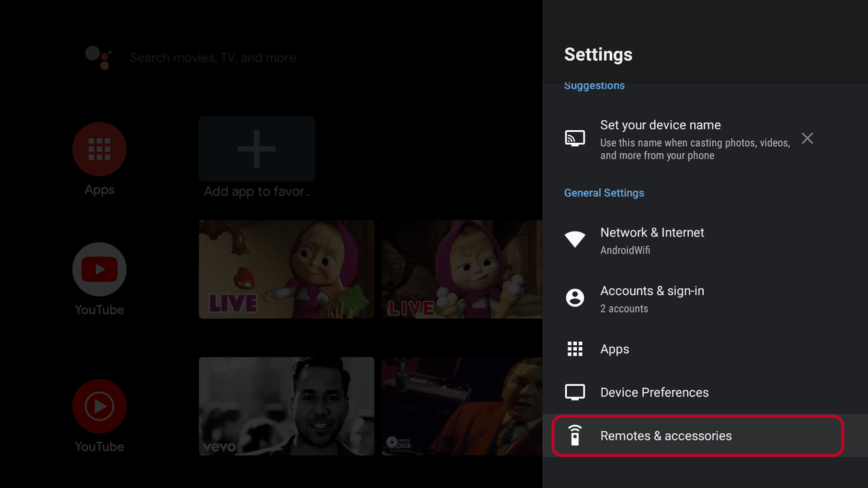
Task: Select the Remotes & accessories remote icon
Action: 575,435
